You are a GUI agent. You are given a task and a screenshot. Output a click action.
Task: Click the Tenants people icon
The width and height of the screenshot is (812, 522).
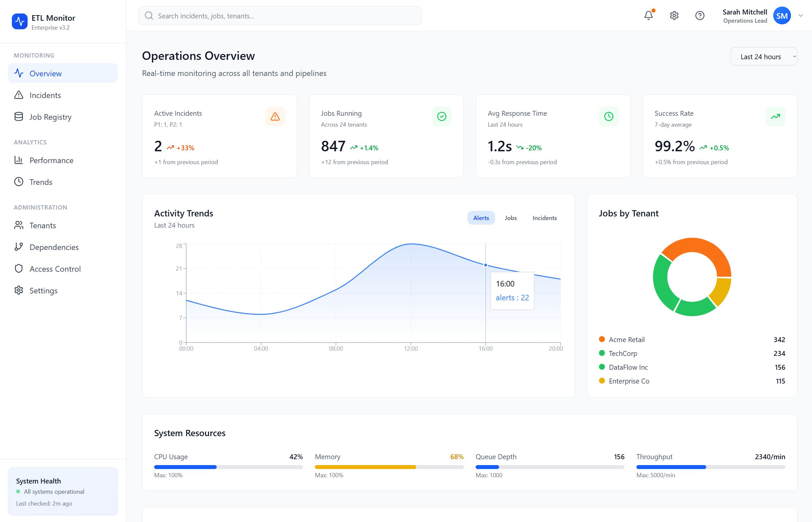click(19, 225)
